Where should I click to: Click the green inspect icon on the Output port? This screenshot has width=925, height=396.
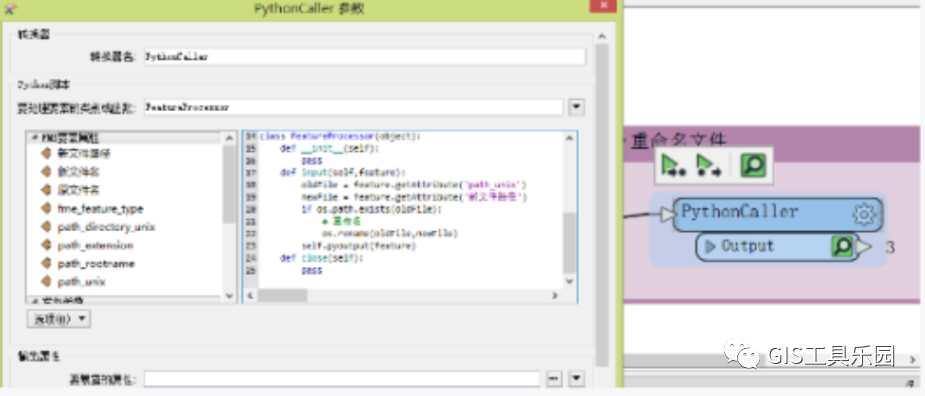[x=842, y=247]
